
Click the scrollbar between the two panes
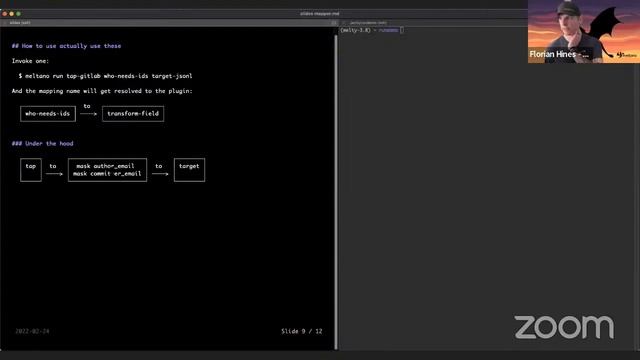click(336, 192)
